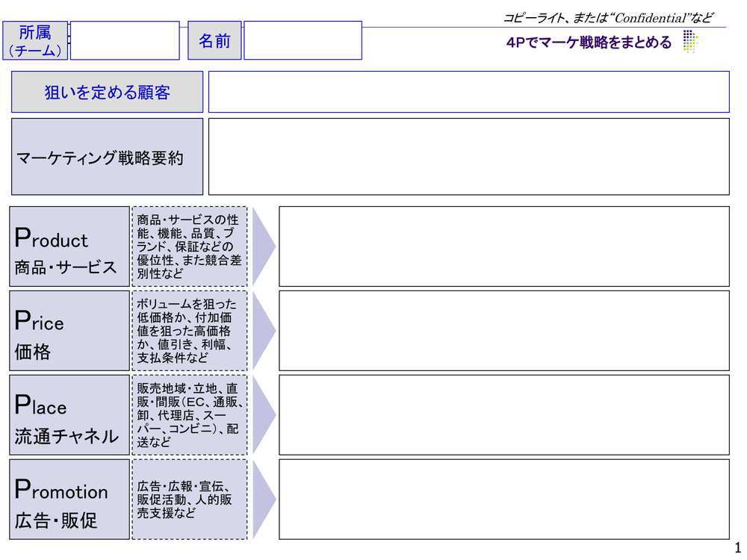Click the Promotion strategy answer box
Screen dimensions: 747x560
504,500
